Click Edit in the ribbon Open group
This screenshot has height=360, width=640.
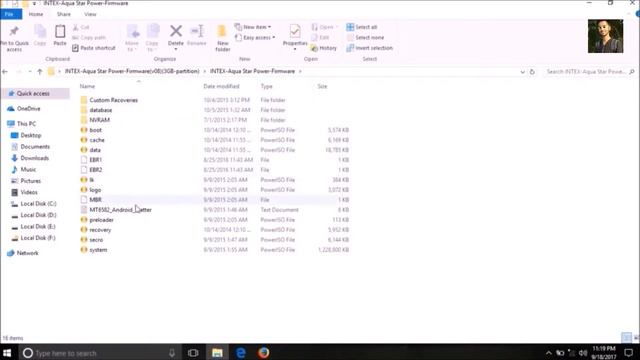[x=320, y=38]
